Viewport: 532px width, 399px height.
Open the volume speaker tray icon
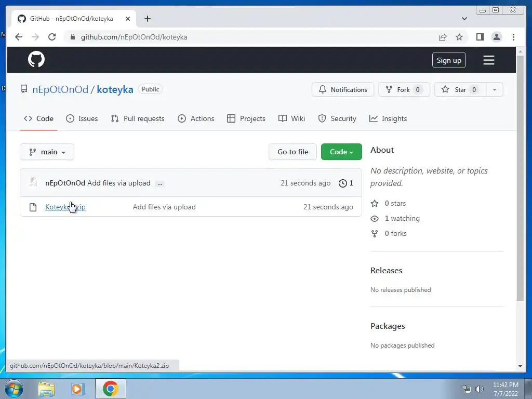coord(480,389)
